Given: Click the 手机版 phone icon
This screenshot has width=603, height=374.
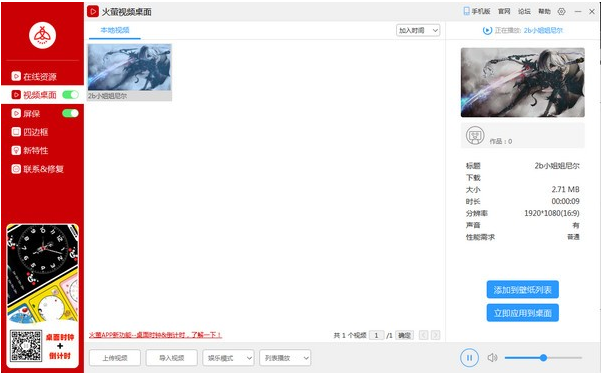Looking at the screenshot, I should pyautogui.click(x=466, y=11).
